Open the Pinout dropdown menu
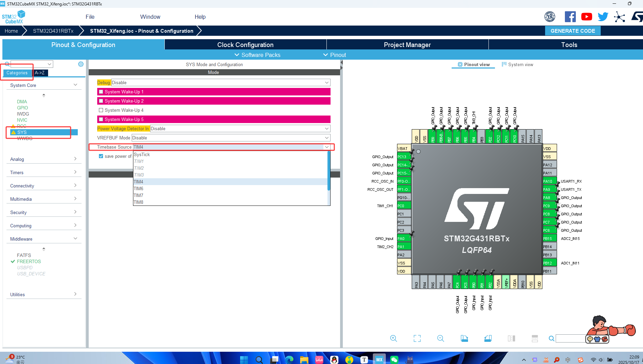The height and width of the screenshot is (364, 643). (335, 55)
